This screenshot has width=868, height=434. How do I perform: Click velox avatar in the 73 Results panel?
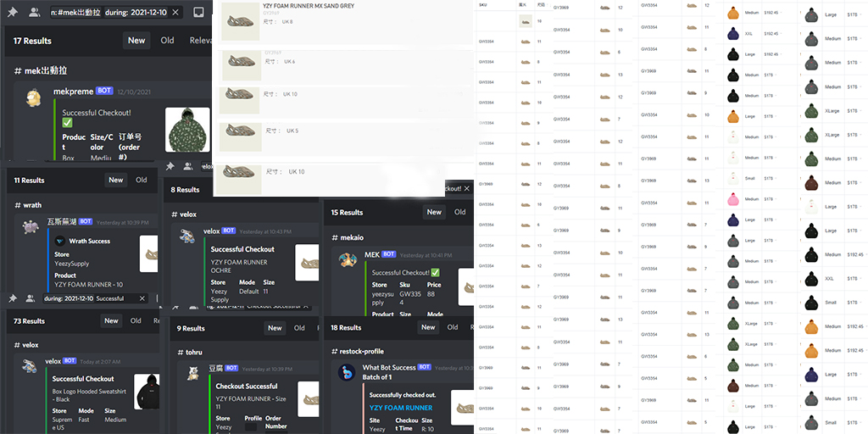click(x=30, y=365)
